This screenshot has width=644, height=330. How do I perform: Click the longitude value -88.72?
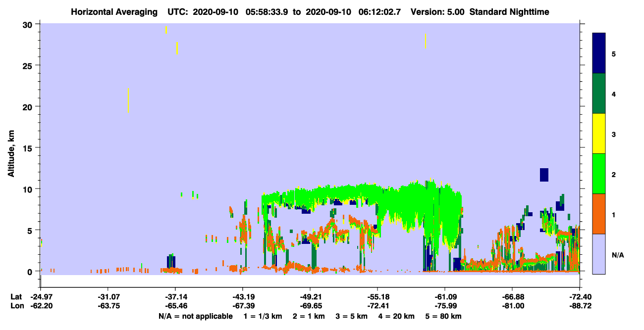point(580,306)
